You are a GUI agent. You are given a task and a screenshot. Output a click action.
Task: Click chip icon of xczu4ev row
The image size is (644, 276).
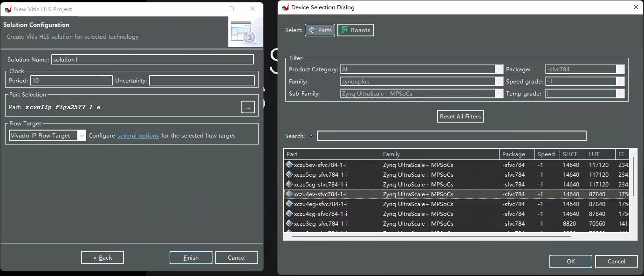[x=289, y=194]
